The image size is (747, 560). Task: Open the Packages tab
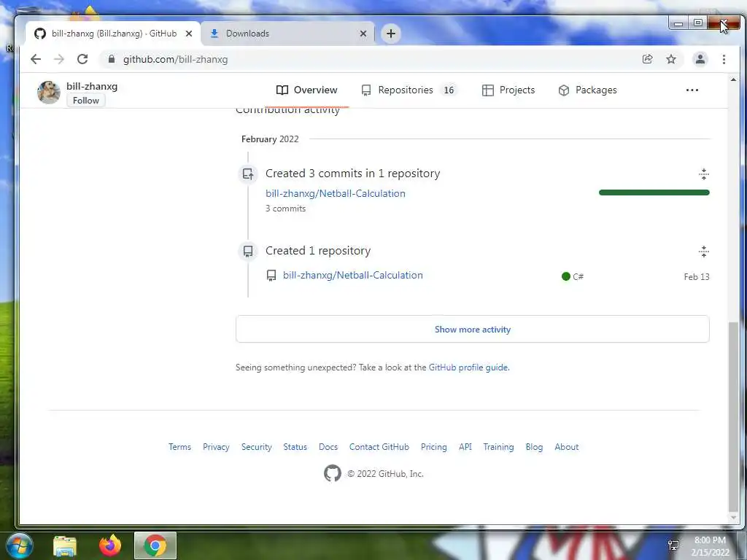pos(587,90)
